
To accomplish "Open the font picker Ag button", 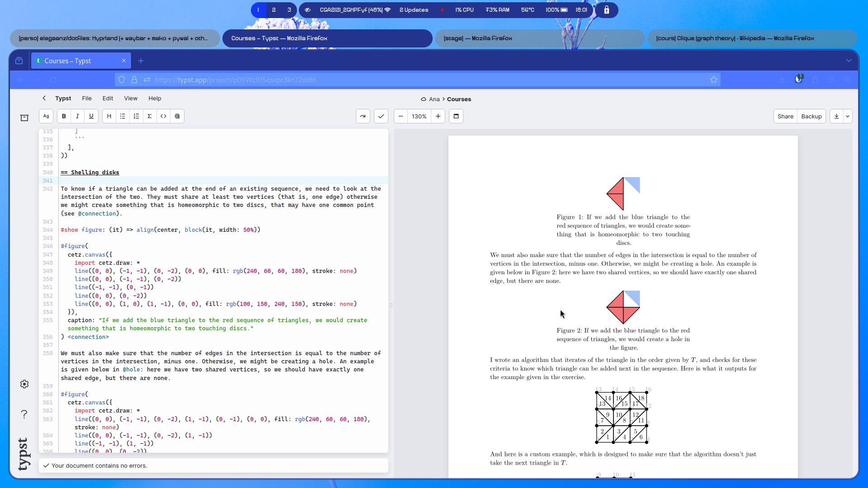I will pos(46,116).
